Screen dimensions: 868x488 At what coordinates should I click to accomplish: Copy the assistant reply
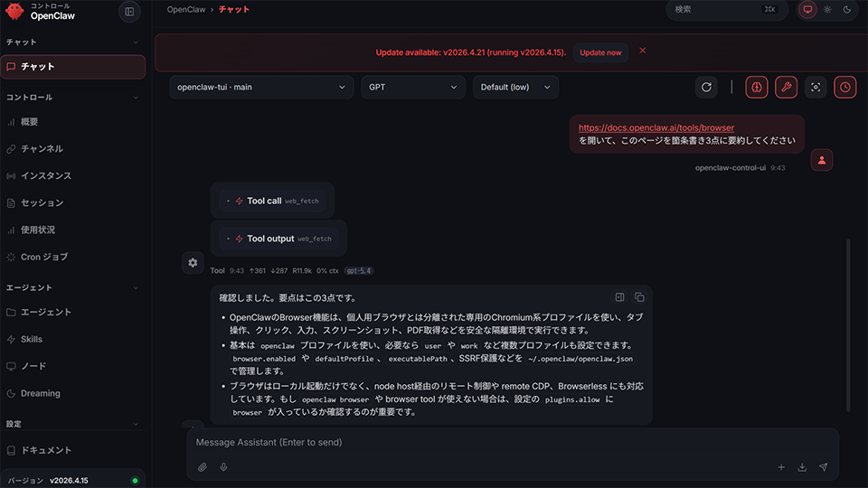639,297
